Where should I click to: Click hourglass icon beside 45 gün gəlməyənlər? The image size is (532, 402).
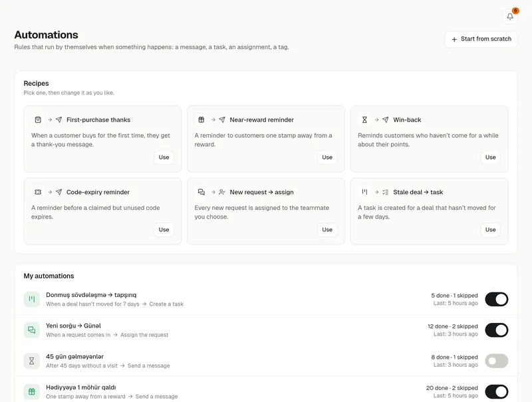click(31, 361)
